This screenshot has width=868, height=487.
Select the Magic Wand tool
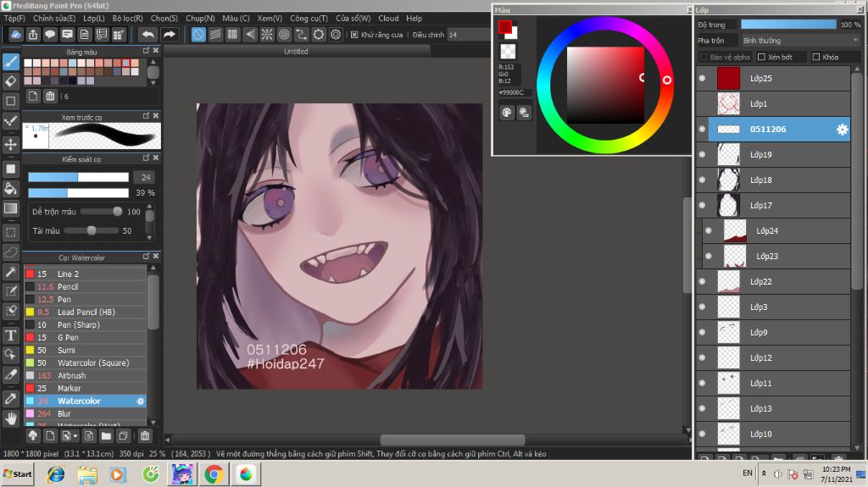pos(10,272)
